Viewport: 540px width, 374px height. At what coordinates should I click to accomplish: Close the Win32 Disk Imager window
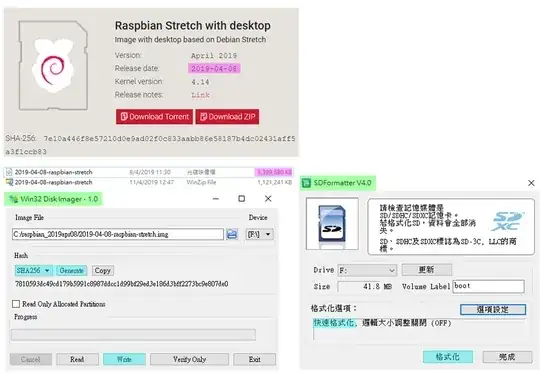point(268,199)
